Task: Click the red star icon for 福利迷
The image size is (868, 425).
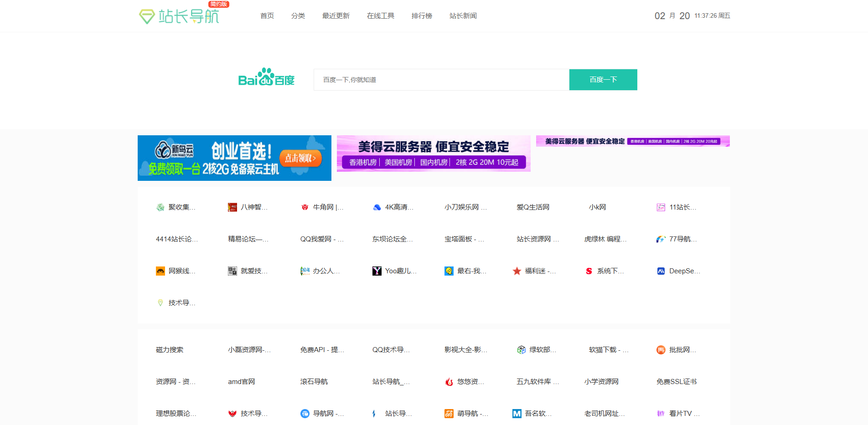Action: pyautogui.click(x=517, y=271)
